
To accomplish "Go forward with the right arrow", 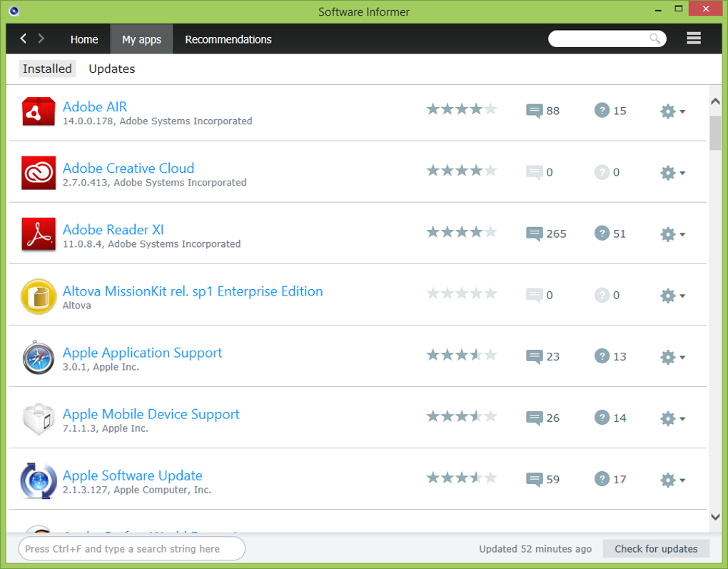I will 41,38.
